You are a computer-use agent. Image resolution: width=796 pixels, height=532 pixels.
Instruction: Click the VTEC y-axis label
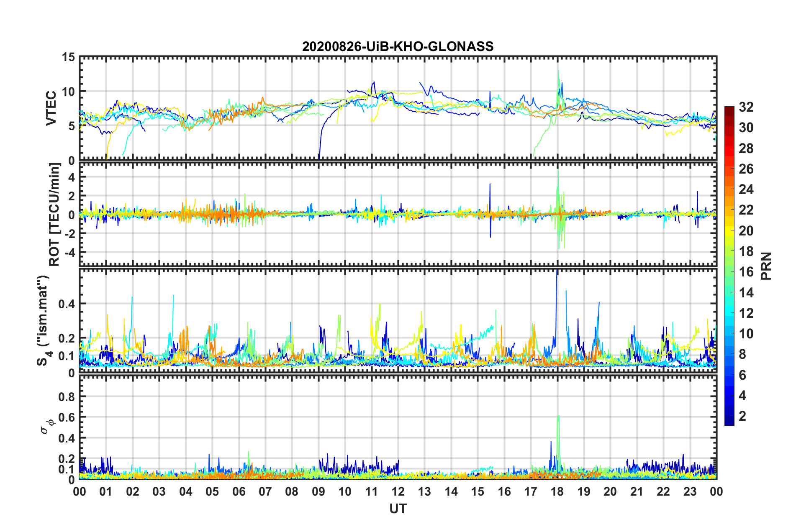click(51, 108)
